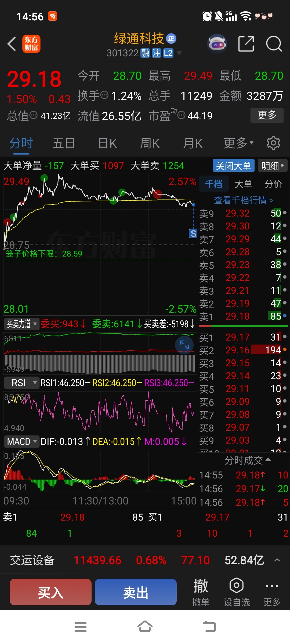
Task: Select the 买5 29.11 row
Action: point(243,389)
